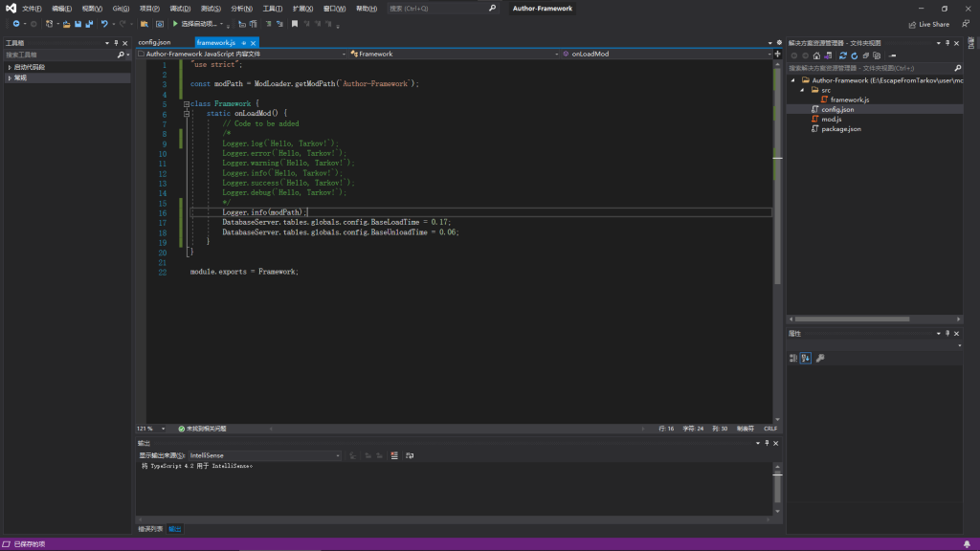Switch to the Error List bottom tab

150,529
